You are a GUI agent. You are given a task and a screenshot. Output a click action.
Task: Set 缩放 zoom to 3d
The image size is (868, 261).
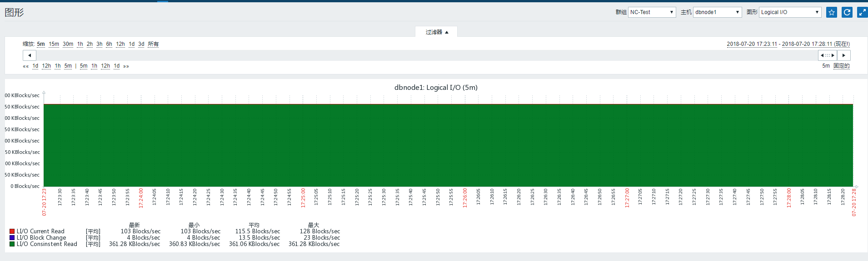141,44
